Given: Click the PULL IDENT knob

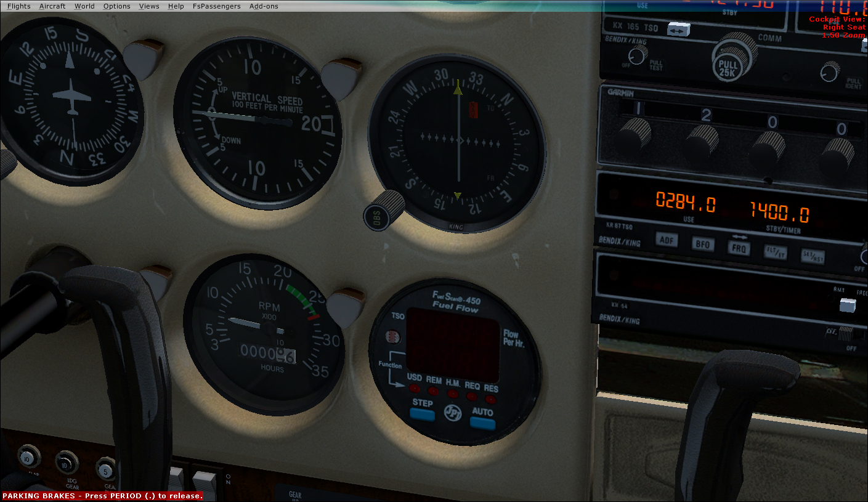Looking at the screenshot, I should 830,71.
